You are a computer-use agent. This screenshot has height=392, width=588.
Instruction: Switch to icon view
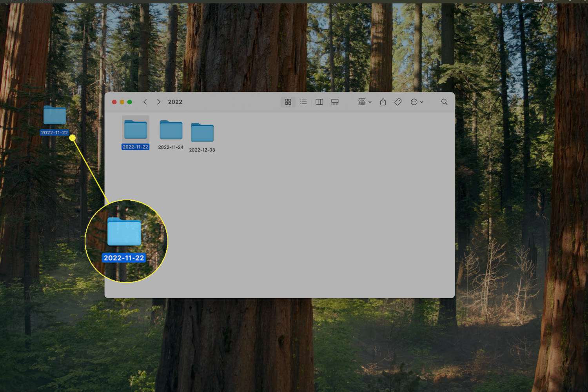click(x=288, y=102)
